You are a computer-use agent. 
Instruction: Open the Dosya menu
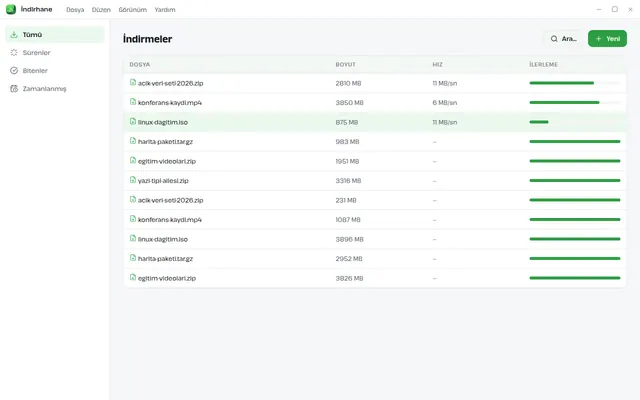75,10
